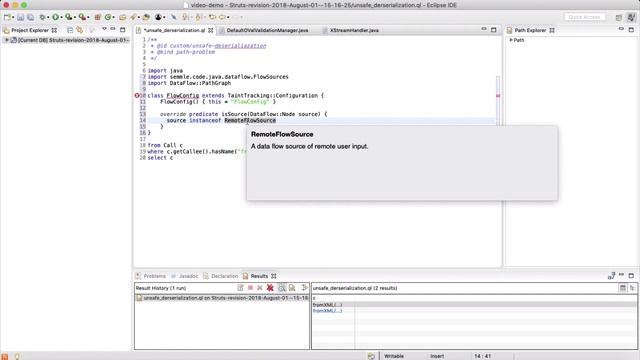Click the Debug gear toolbar icon
The image size is (640, 360).
(x=42, y=17)
